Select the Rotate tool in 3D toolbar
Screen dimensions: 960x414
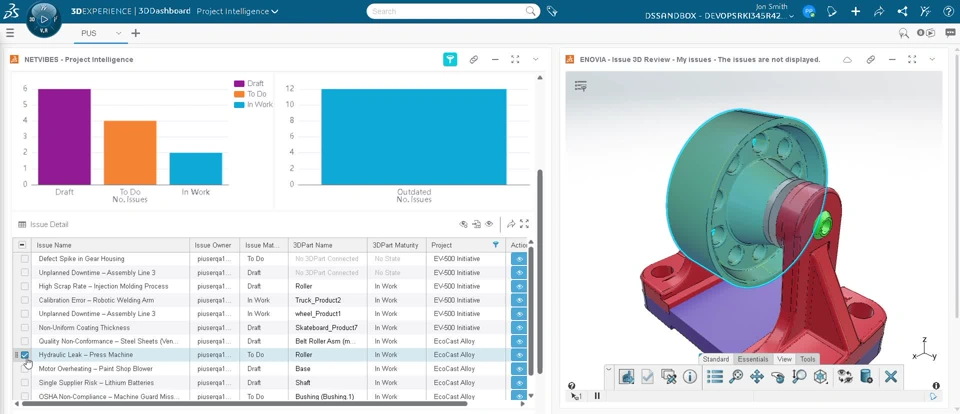point(778,377)
